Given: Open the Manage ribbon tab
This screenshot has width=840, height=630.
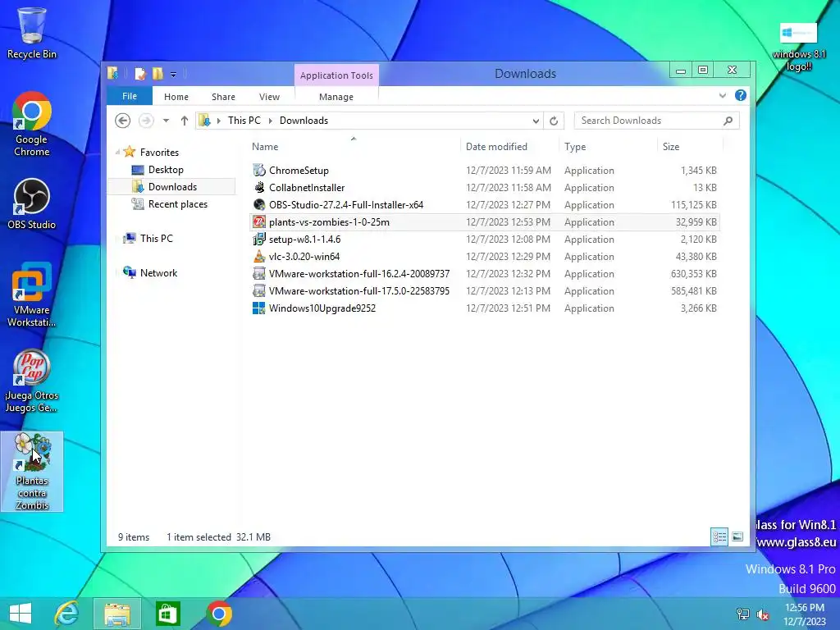Looking at the screenshot, I should (x=336, y=97).
